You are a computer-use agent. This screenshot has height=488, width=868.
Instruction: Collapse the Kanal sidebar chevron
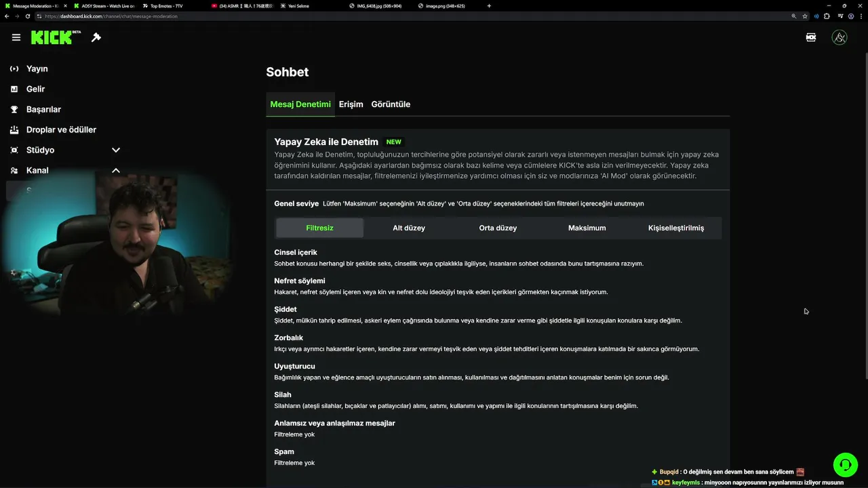coord(116,170)
